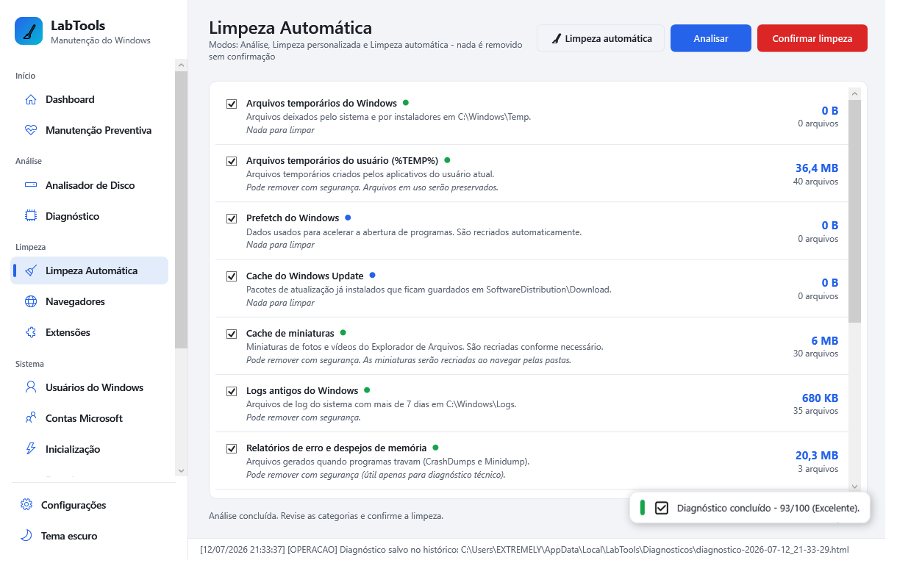Click the Usuários do Windows person icon
Screen dimensions: 897x588
pos(30,387)
